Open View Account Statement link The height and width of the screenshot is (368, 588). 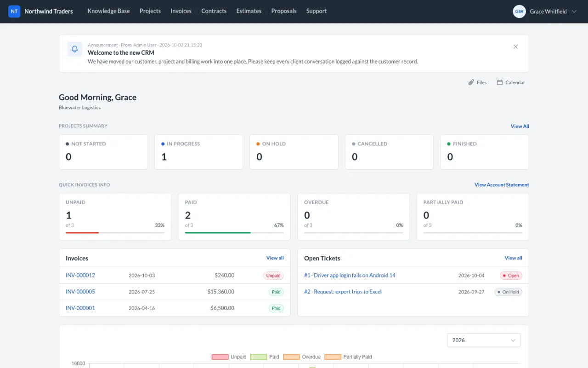click(502, 184)
